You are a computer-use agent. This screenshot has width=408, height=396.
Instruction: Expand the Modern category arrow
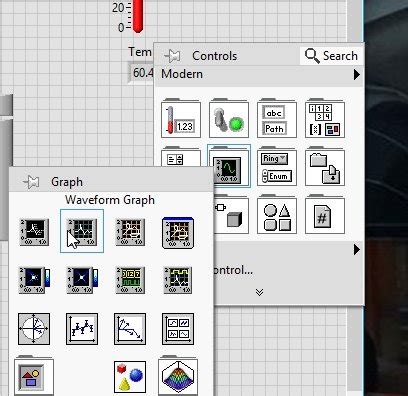[x=356, y=74]
